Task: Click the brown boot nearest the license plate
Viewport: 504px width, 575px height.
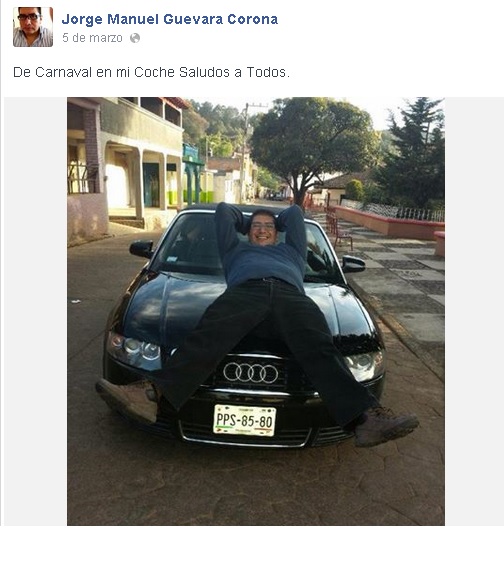Action: click(x=128, y=400)
